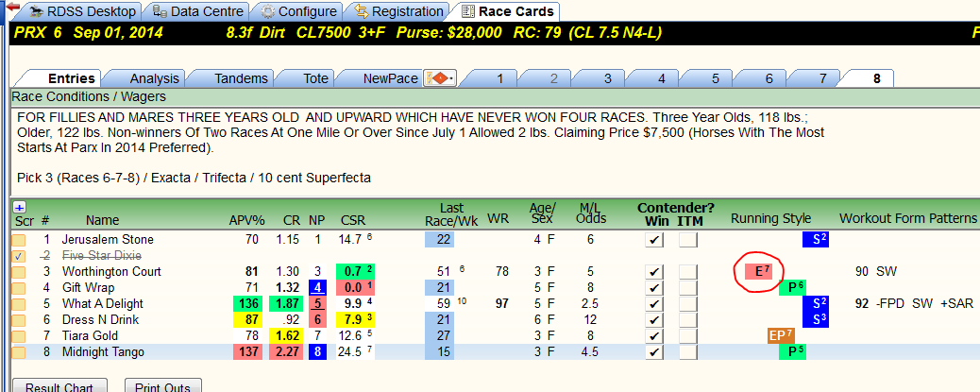This screenshot has width=980, height=392.
Task: Select the Midnight Tango horse name
Action: tap(103, 352)
